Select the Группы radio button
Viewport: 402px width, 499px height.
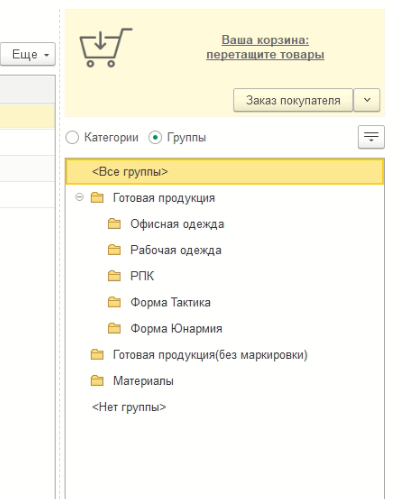[x=155, y=137]
